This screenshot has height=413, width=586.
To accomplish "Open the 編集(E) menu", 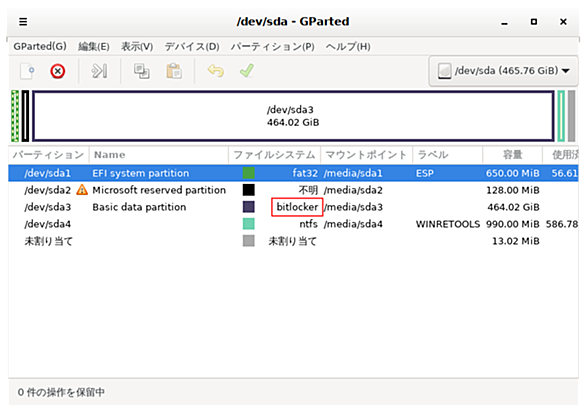I will pos(93,46).
